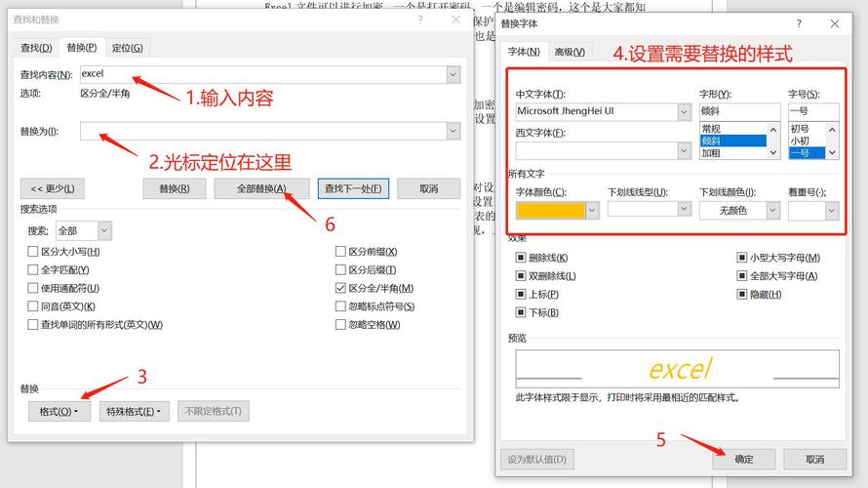Enable 忽略空格(W) checkbox
868x488 pixels.
click(x=340, y=325)
